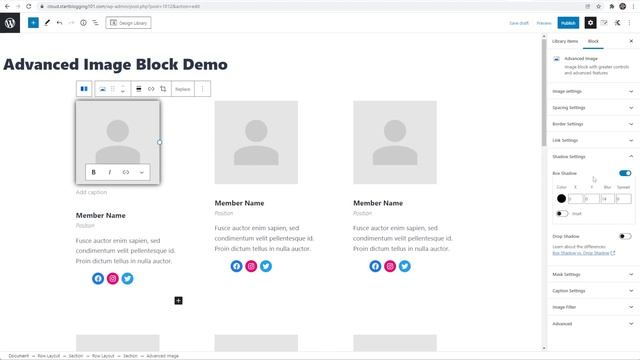Enable the Drop Shadow toggle
This screenshot has height=360, width=640.
pos(625,236)
